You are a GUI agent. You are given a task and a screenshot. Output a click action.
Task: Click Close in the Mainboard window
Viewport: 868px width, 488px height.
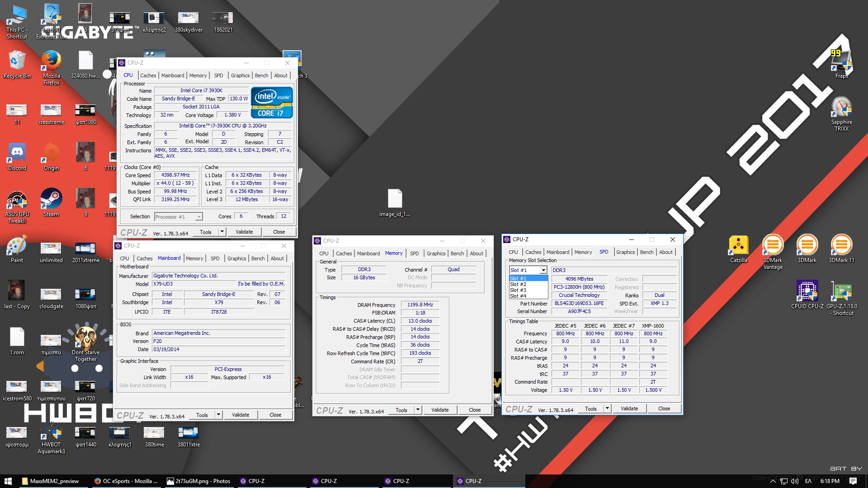tap(275, 415)
